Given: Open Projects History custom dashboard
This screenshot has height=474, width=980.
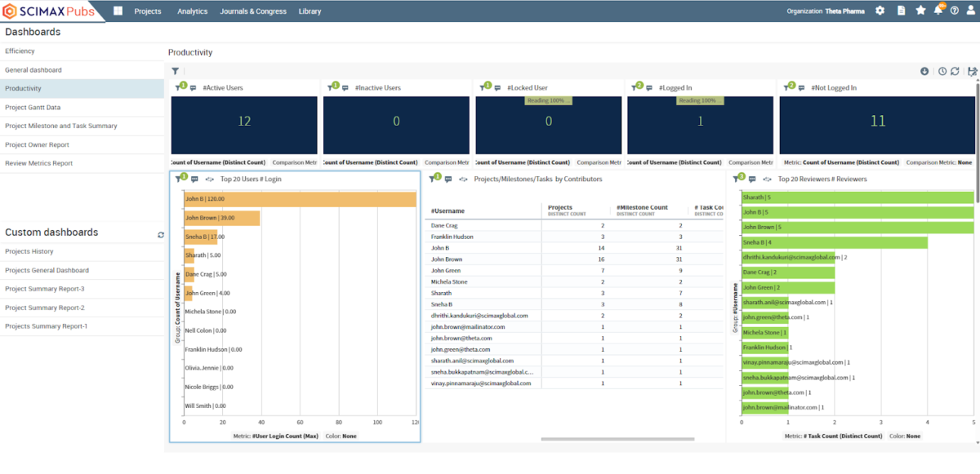Looking at the screenshot, I should [x=82, y=251].
